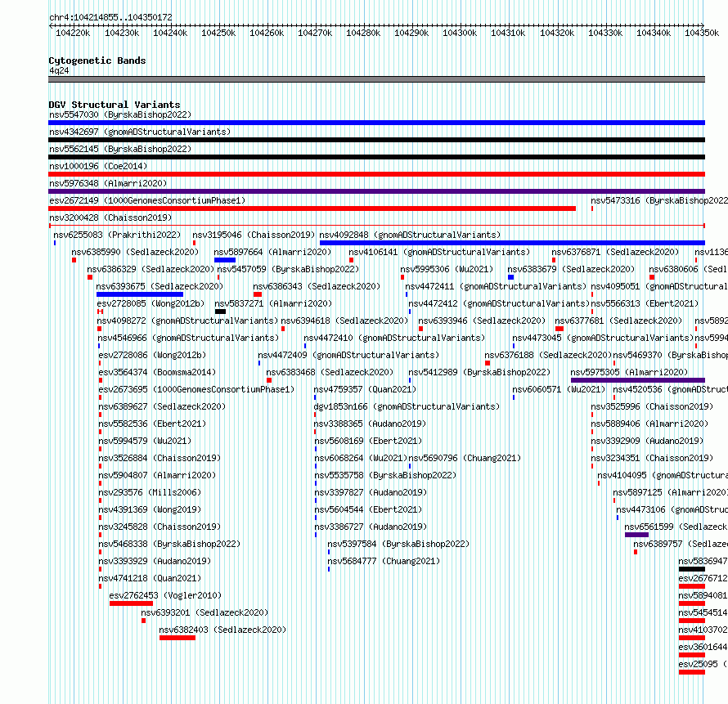Click esv25095 variant label
Viewport: 728px width, 704px height.
click(x=703, y=664)
